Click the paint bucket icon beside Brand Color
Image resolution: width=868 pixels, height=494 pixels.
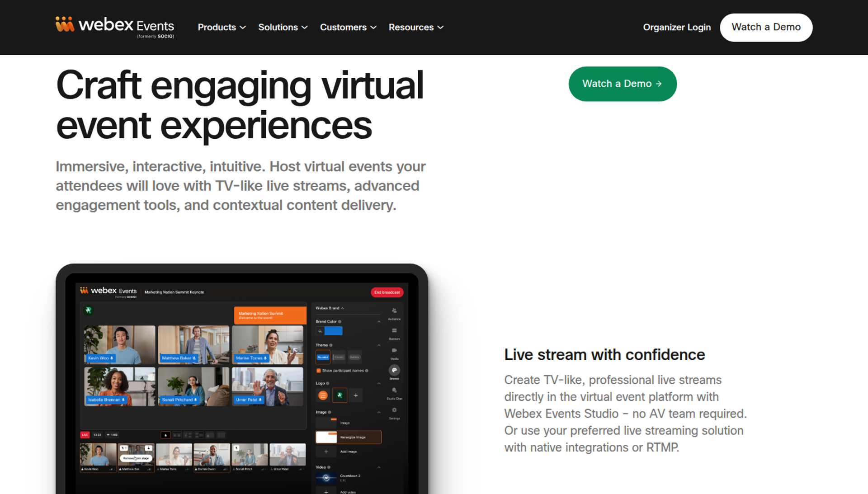[x=320, y=331]
